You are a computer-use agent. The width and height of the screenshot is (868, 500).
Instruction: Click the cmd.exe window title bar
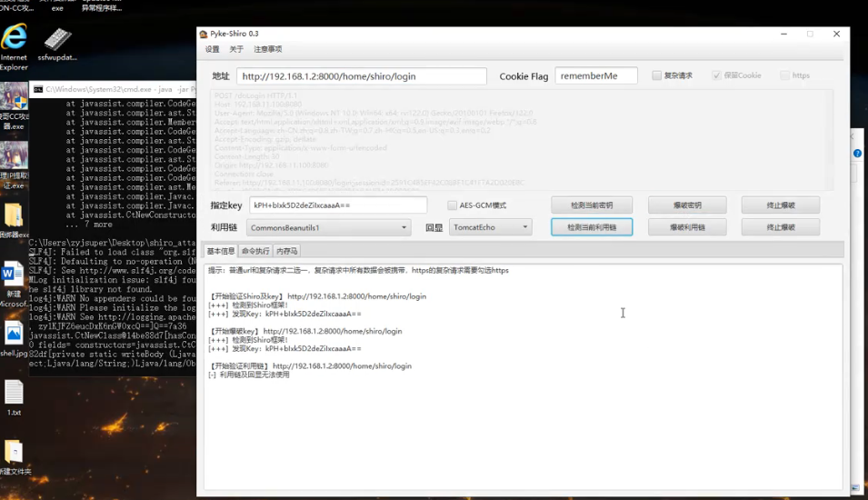click(x=114, y=89)
